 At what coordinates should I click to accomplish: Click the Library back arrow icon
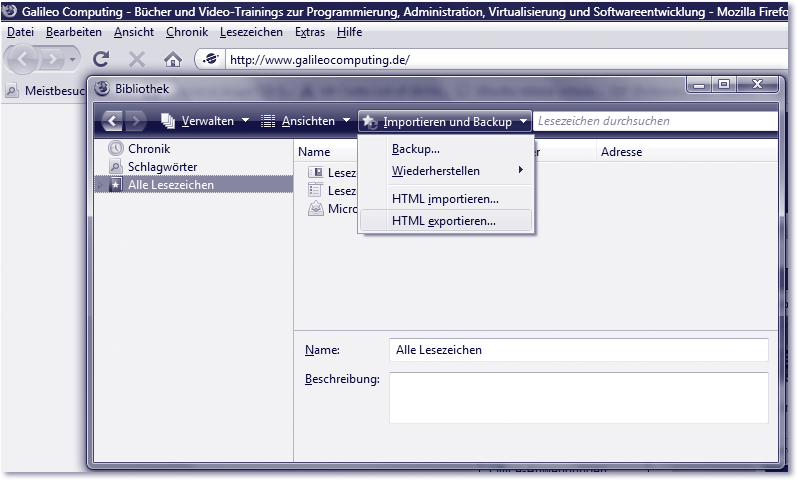112,122
